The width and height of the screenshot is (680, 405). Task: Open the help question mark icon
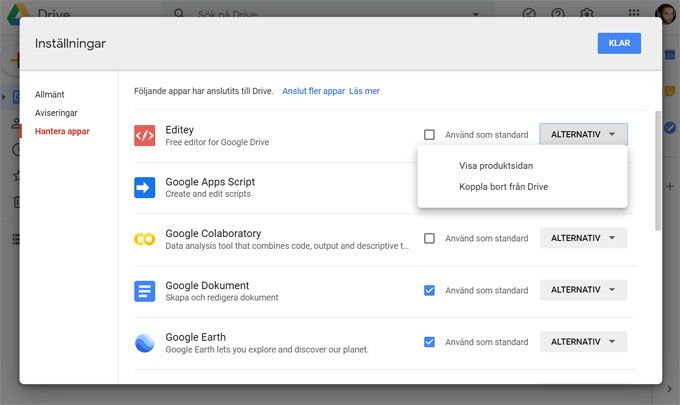coord(558,13)
